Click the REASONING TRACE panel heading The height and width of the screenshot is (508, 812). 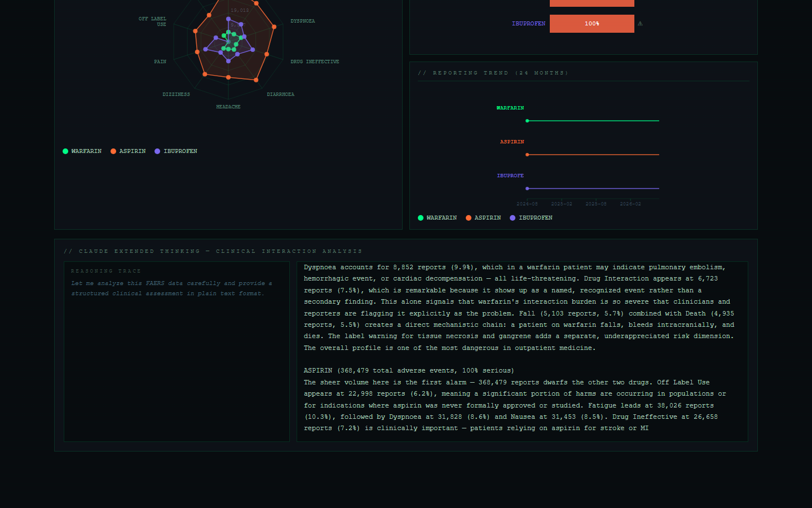106,271
